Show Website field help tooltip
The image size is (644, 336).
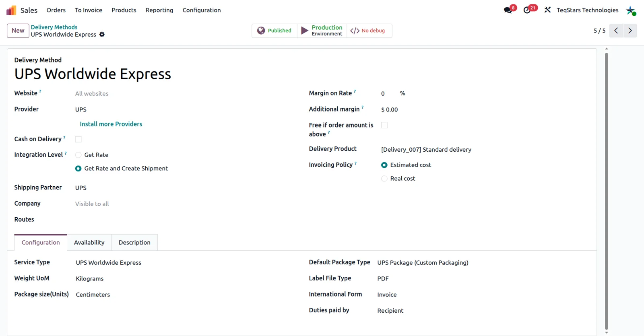coord(40,91)
